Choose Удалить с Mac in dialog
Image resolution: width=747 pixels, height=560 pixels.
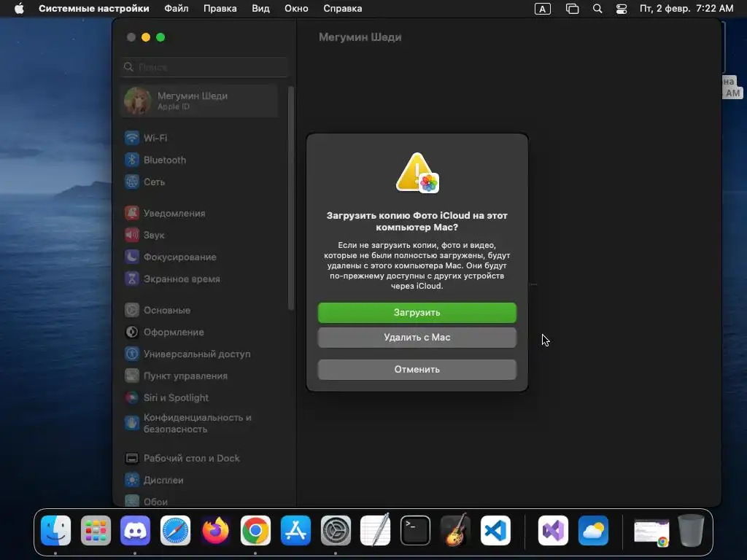pos(417,337)
